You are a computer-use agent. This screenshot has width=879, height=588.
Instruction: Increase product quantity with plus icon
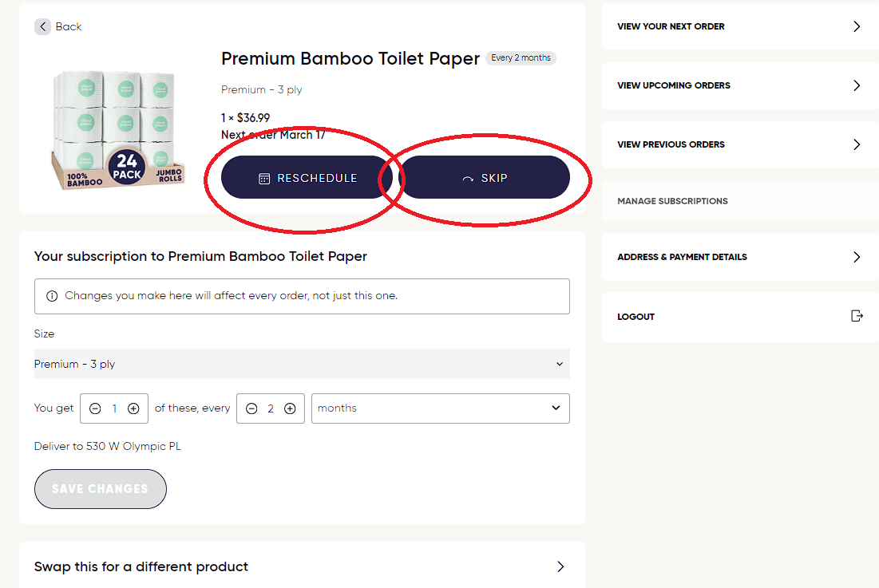click(133, 408)
